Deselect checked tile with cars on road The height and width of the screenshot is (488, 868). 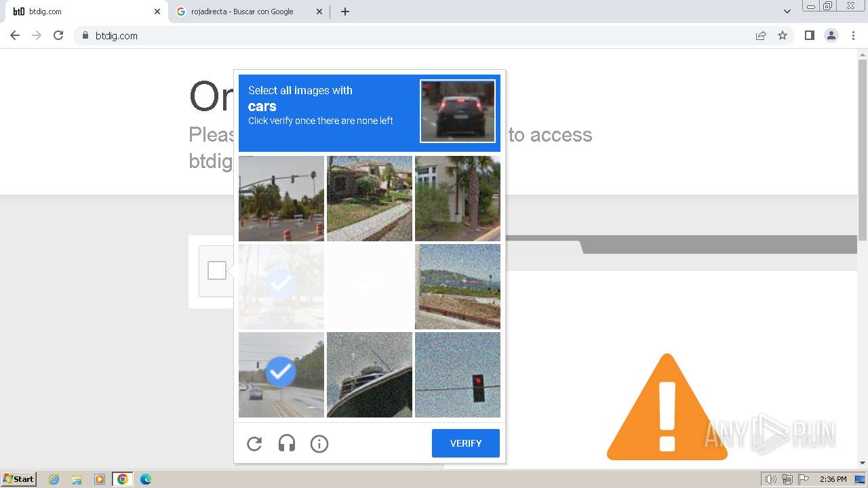point(281,375)
